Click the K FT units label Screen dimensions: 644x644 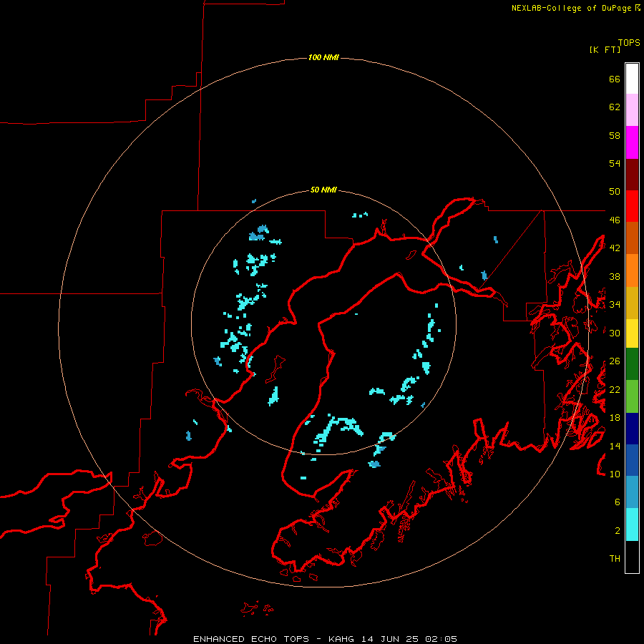(605, 50)
